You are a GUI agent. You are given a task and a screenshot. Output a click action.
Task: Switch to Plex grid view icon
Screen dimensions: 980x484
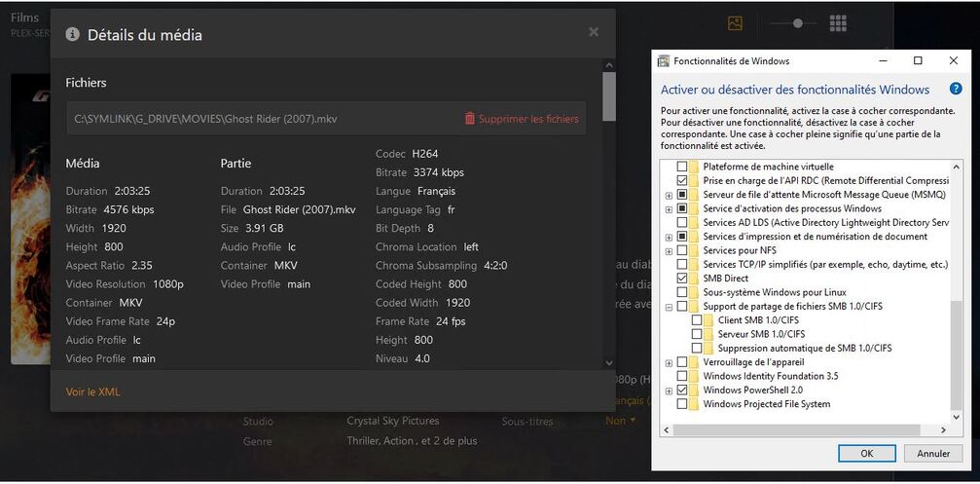838,23
